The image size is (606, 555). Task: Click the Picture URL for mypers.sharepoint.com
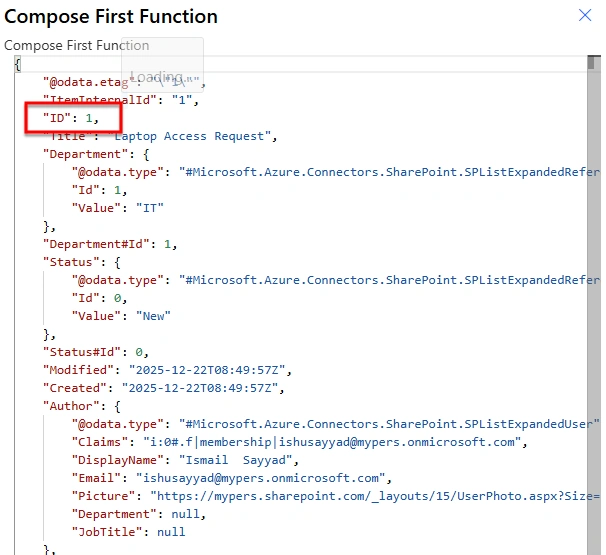(x=375, y=496)
